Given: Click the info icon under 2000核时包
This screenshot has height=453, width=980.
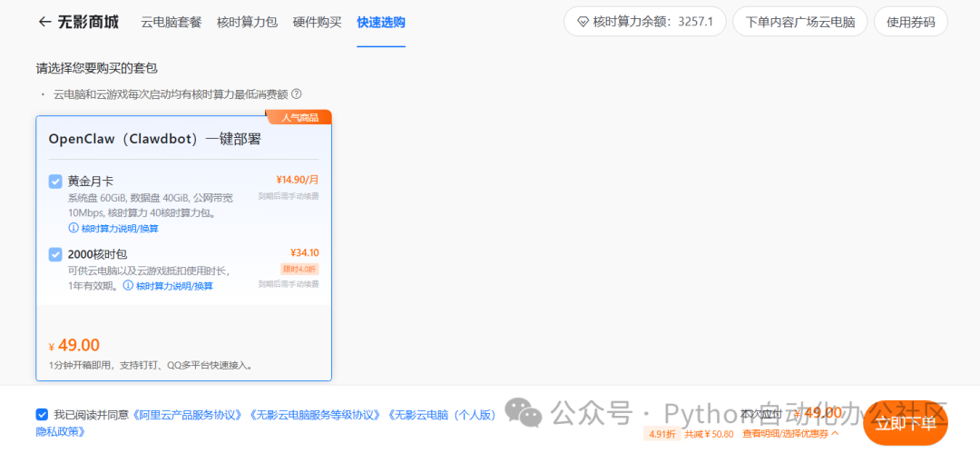Looking at the screenshot, I should (x=128, y=286).
